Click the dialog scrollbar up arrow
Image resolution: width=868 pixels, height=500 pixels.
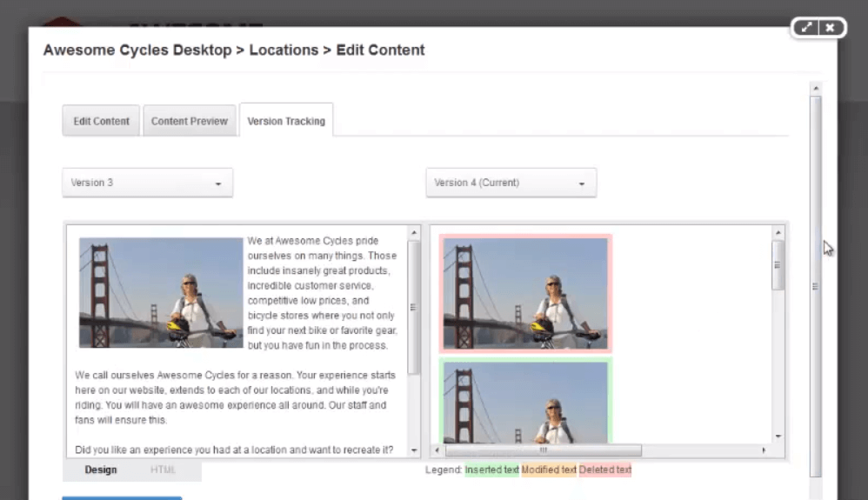click(x=816, y=88)
